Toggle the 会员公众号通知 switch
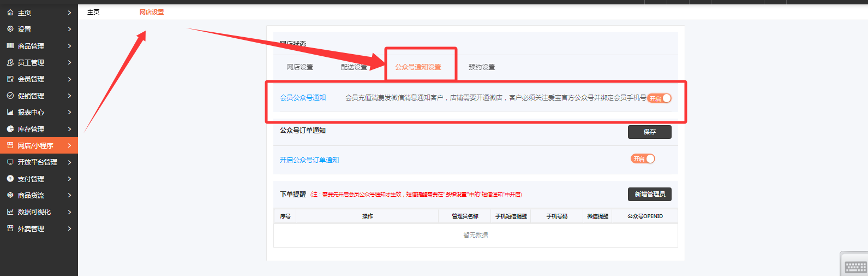The width and height of the screenshot is (868, 276). click(660, 98)
